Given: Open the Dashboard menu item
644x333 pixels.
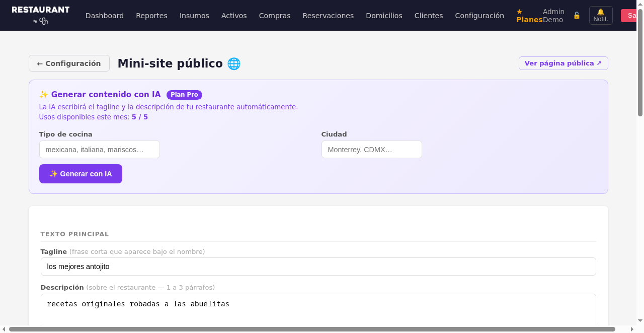Looking at the screenshot, I should pyautogui.click(x=105, y=16).
